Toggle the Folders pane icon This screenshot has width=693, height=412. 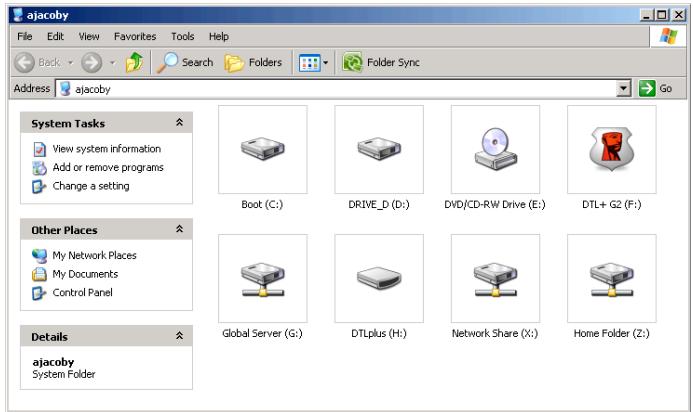234,63
